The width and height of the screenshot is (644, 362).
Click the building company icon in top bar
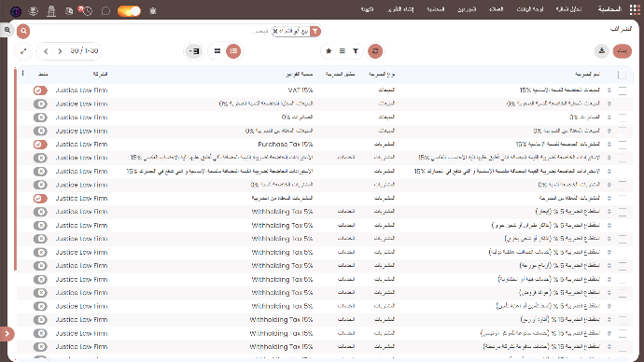click(x=51, y=11)
